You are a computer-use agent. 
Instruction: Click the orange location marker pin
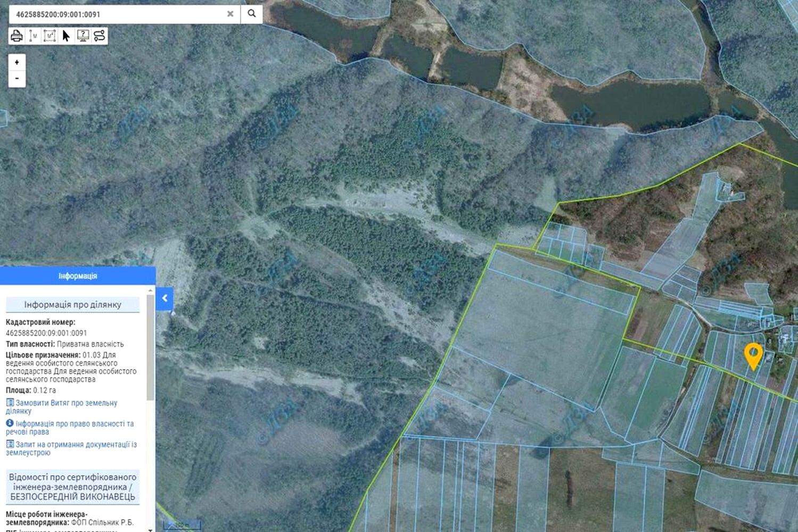(753, 355)
